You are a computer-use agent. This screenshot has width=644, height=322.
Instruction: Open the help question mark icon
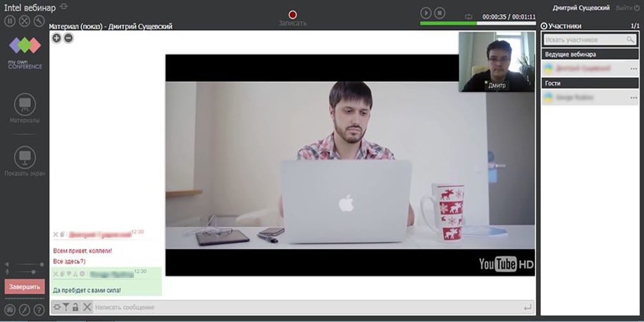(x=39, y=310)
